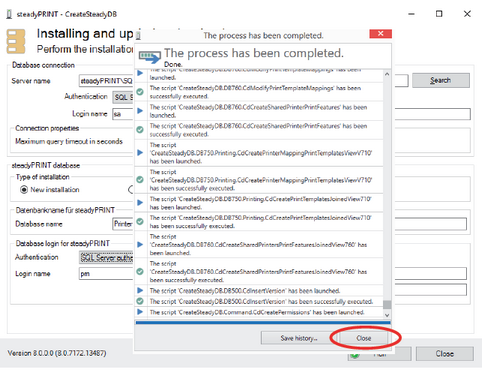Screen dimensions: 482x370
Task: Click the steadyPRINT app icon in title bar
Action: [9, 14]
